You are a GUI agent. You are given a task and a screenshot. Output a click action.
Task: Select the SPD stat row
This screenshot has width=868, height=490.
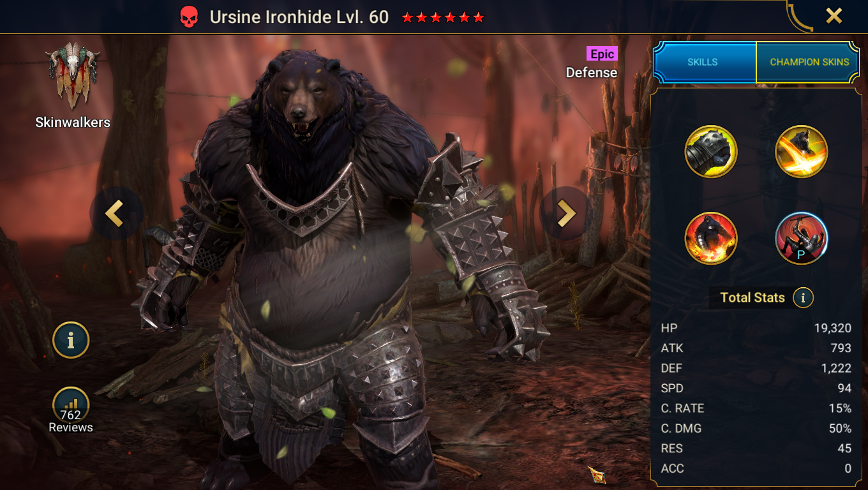click(x=756, y=388)
